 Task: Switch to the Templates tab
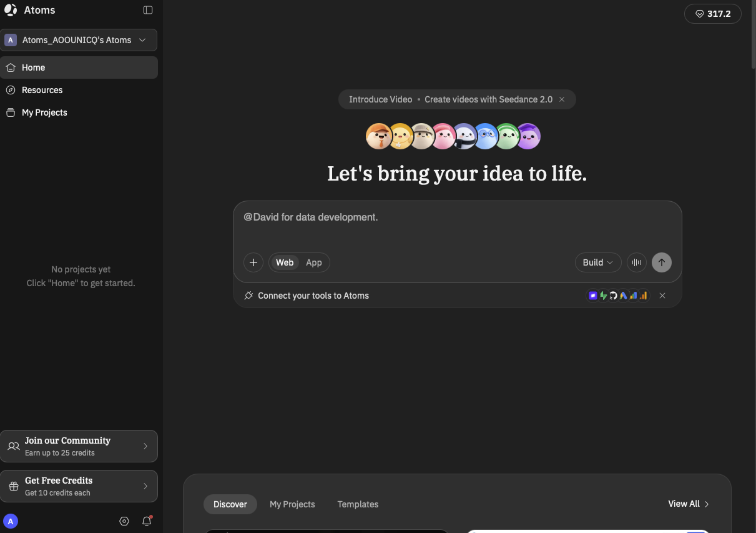click(358, 504)
